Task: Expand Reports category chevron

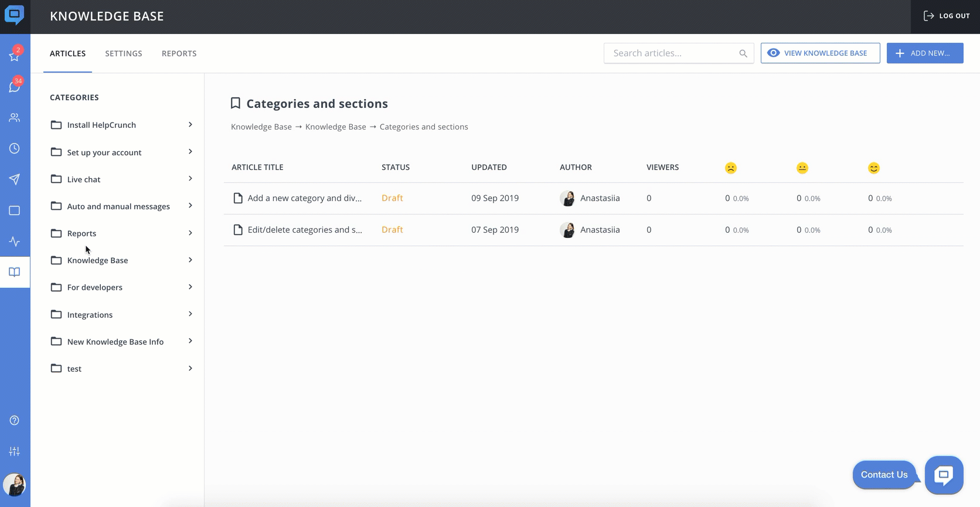Action: [x=190, y=233]
